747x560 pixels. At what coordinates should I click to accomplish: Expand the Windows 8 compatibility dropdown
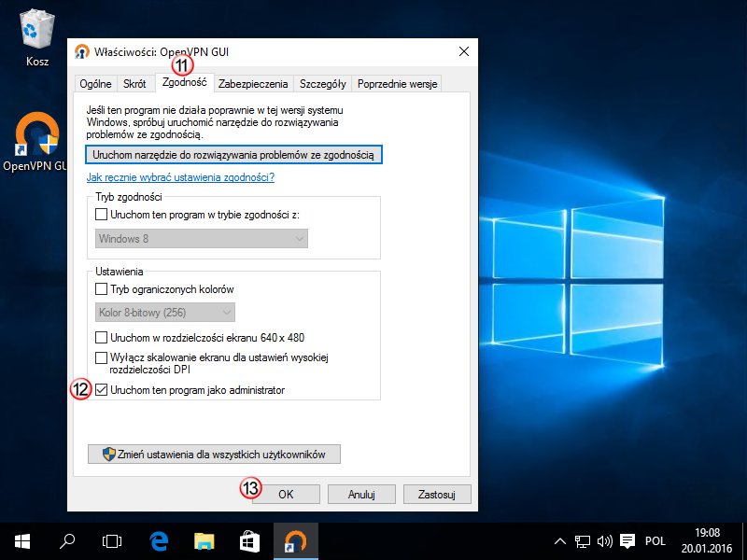click(202, 239)
